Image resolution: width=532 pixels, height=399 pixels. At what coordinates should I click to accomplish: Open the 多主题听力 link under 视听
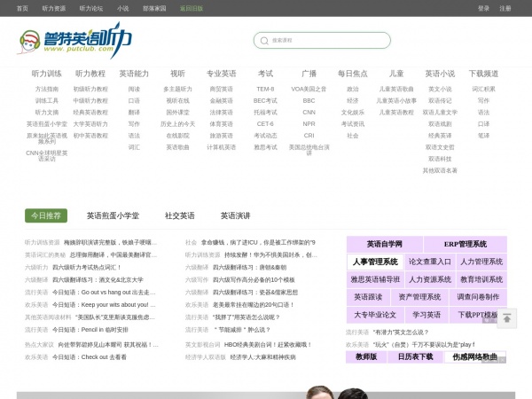click(x=177, y=89)
